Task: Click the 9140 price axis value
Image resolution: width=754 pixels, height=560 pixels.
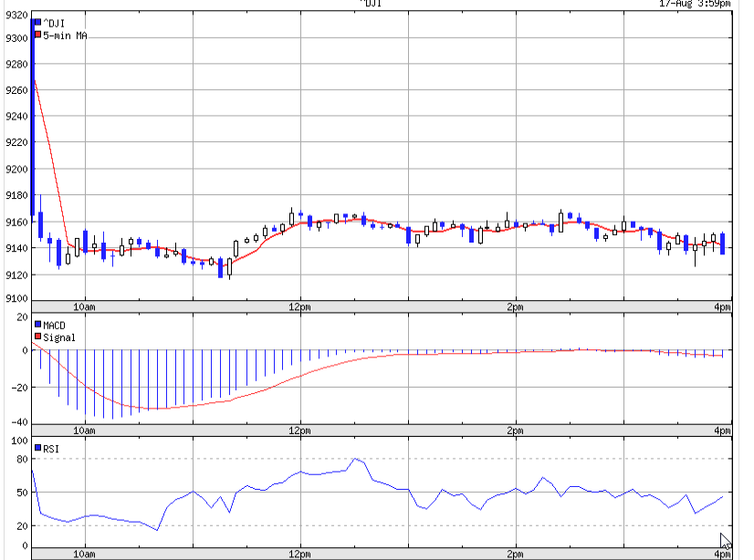Action: click(x=16, y=248)
